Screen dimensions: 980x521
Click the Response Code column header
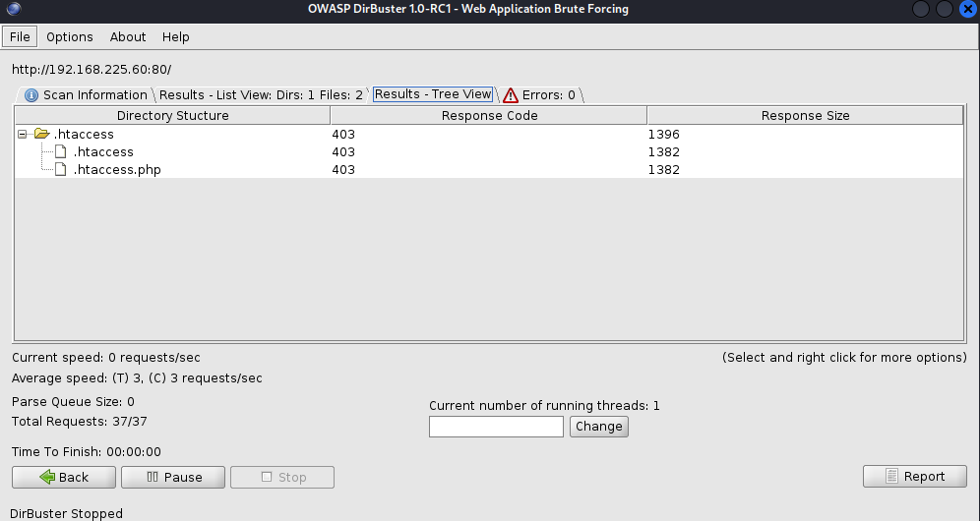point(489,116)
